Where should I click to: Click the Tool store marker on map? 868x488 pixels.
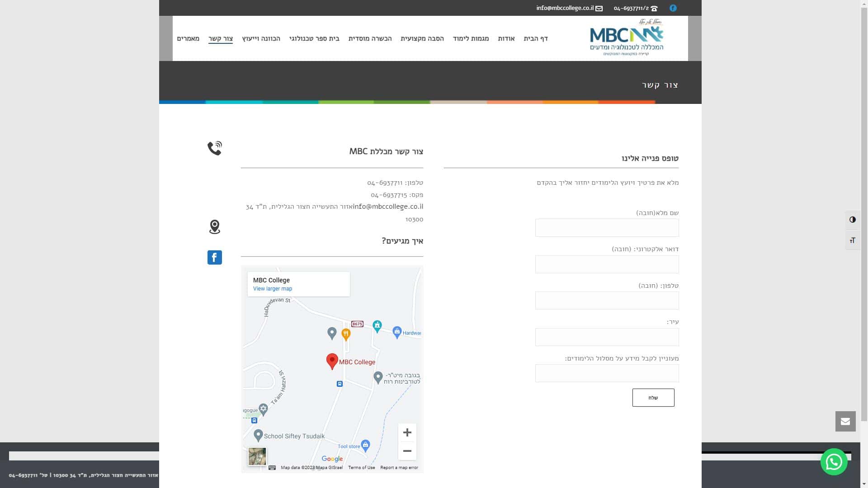click(x=366, y=446)
